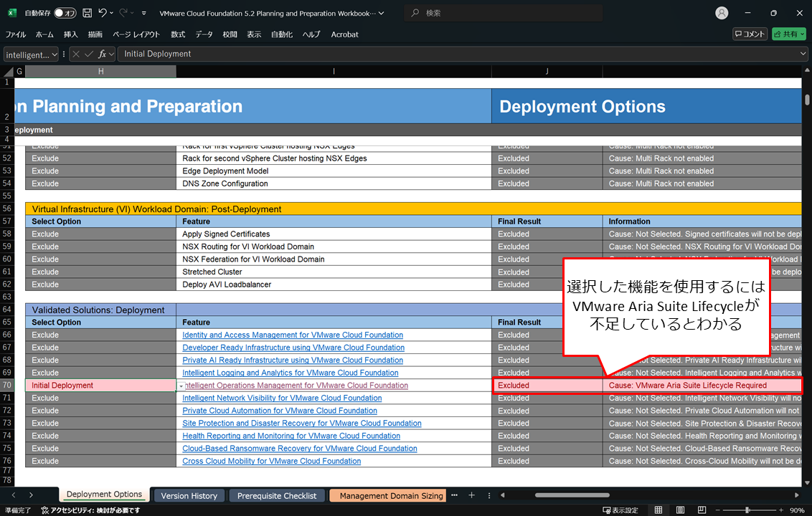Customize Quick Access Toolbar dropdown
The width and height of the screenshot is (812, 516).
tap(144, 13)
